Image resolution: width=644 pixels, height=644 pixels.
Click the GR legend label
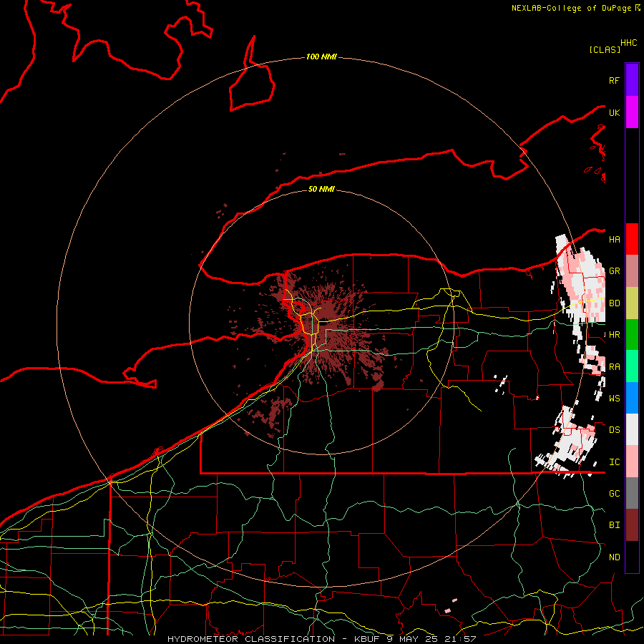(x=615, y=271)
